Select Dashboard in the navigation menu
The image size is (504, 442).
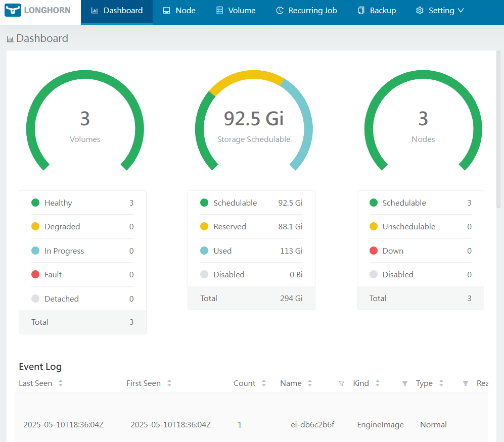point(116,10)
